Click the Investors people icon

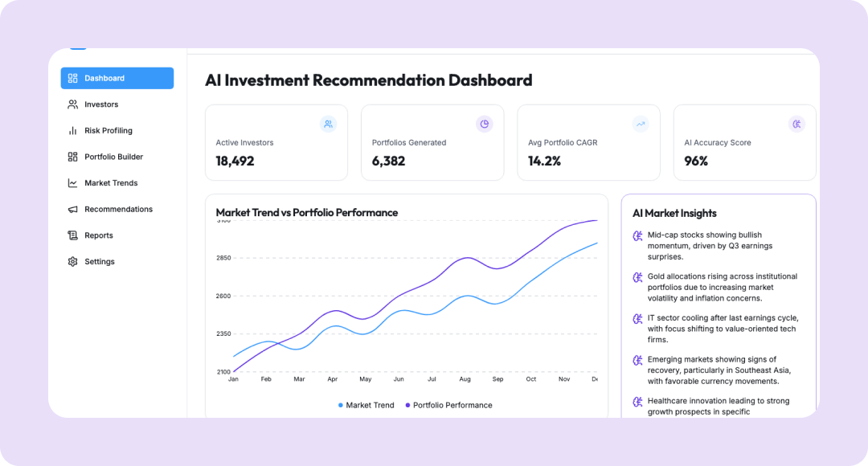(x=73, y=104)
